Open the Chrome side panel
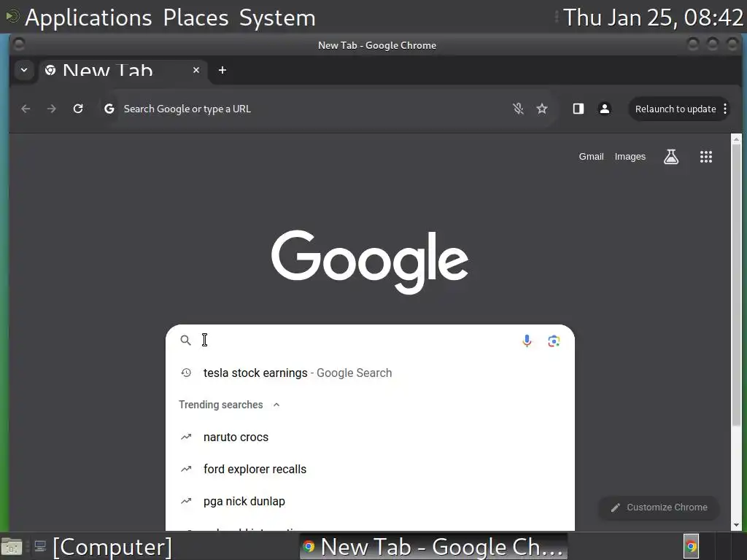 click(x=578, y=109)
